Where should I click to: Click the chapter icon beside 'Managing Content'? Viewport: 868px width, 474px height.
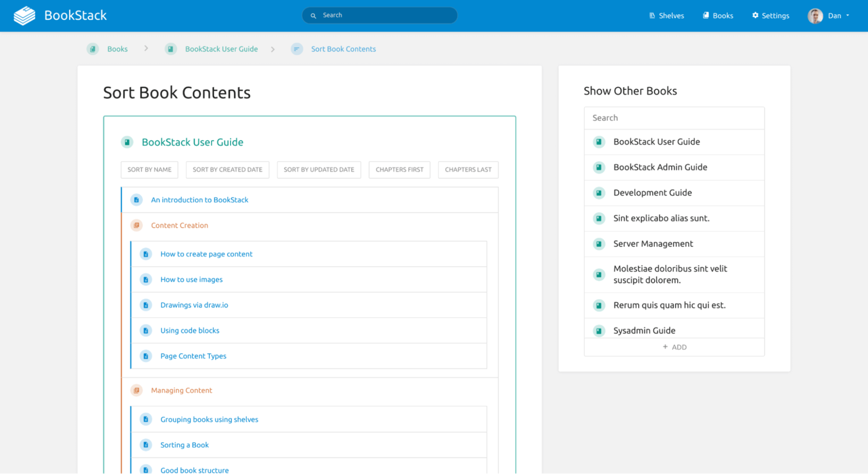click(x=136, y=390)
